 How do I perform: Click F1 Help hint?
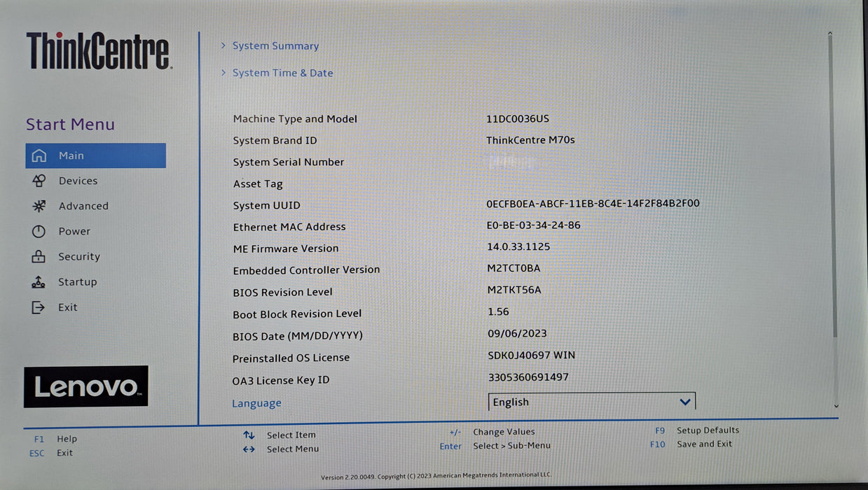click(x=55, y=439)
